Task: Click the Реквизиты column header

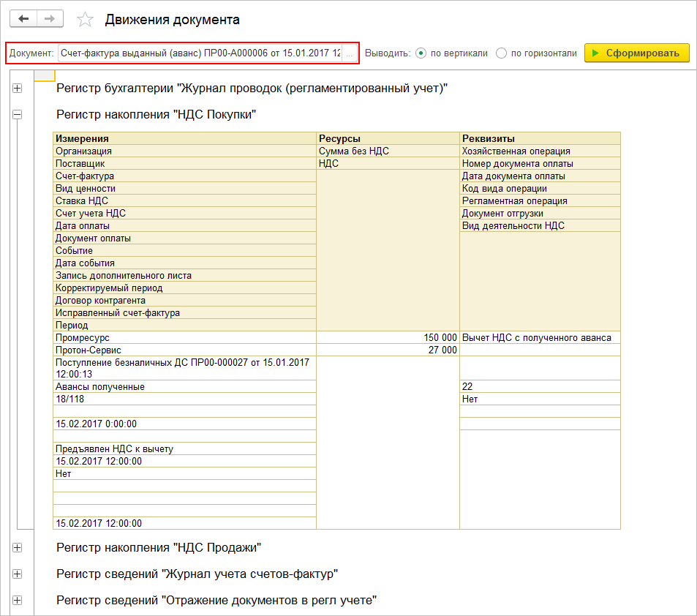Action: [540, 138]
